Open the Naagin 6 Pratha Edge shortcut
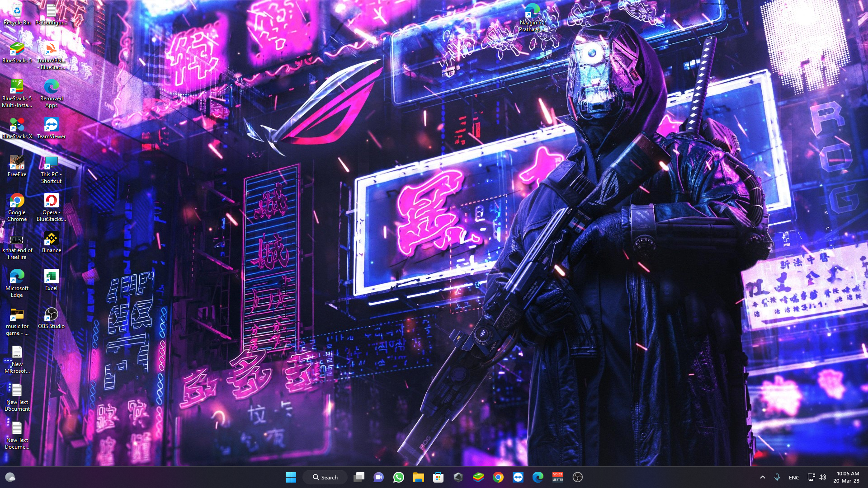The image size is (868, 488). (532, 17)
